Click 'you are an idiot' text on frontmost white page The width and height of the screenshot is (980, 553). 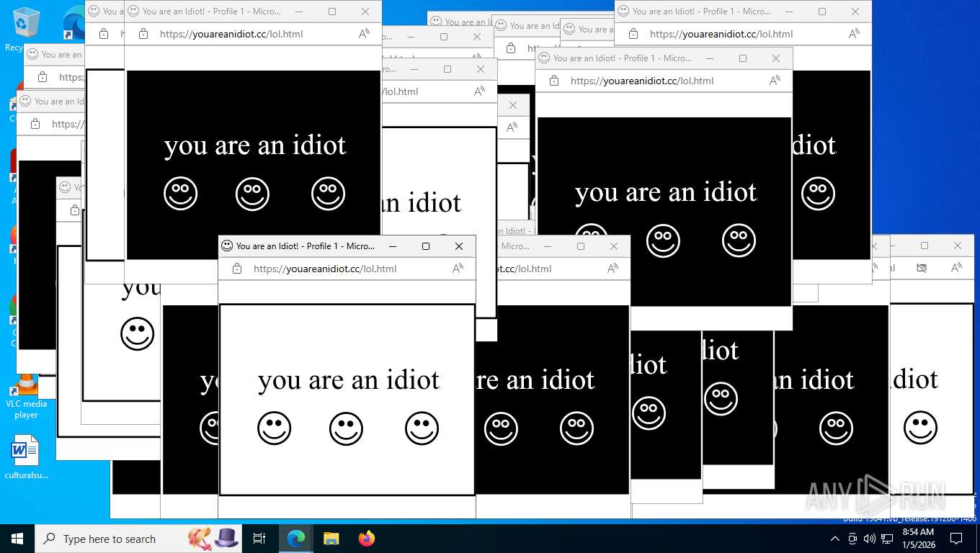349,380
